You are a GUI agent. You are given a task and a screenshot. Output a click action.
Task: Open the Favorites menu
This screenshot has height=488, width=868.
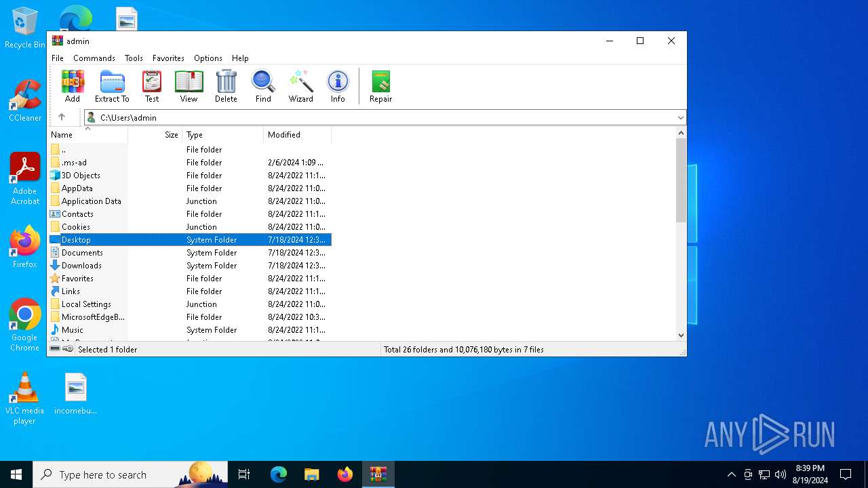(x=168, y=58)
